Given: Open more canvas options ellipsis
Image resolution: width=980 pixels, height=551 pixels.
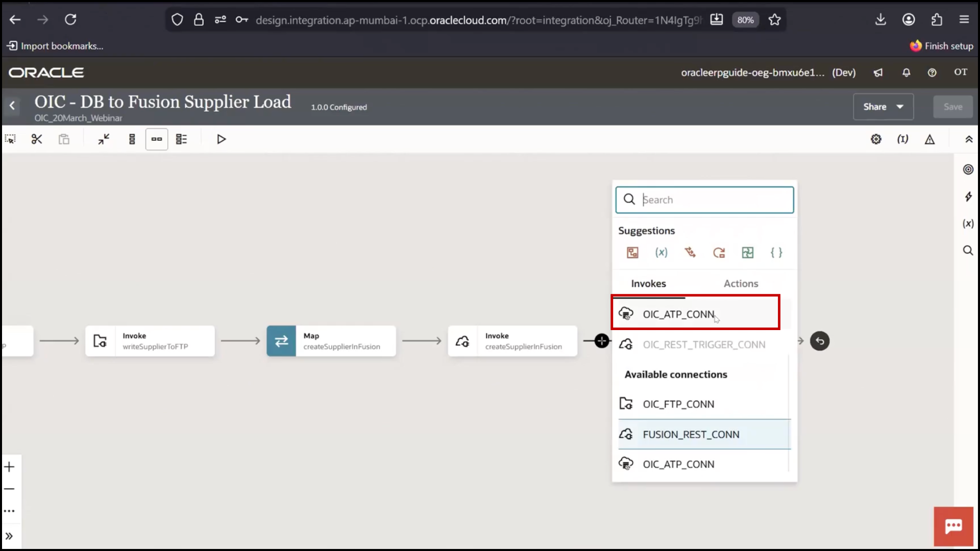Looking at the screenshot, I should coord(10,511).
